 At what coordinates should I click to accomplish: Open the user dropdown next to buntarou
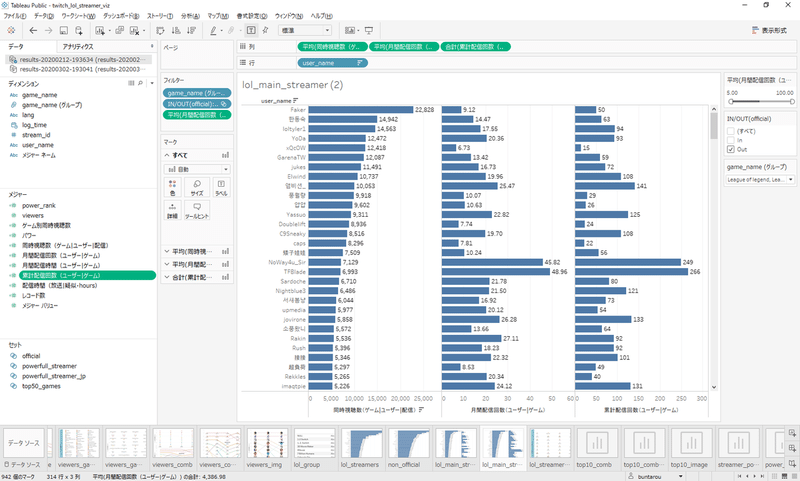point(681,476)
